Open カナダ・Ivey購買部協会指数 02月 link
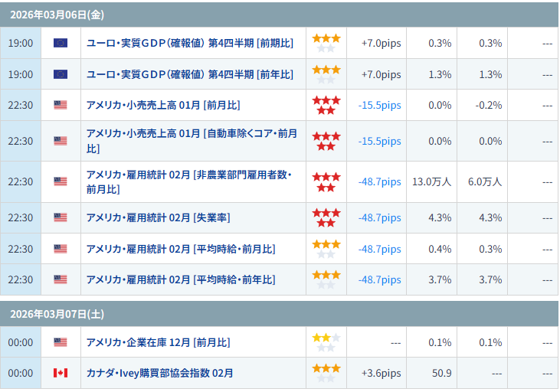Image resolution: width=560 pixels, height=392 pixels. 160,373
